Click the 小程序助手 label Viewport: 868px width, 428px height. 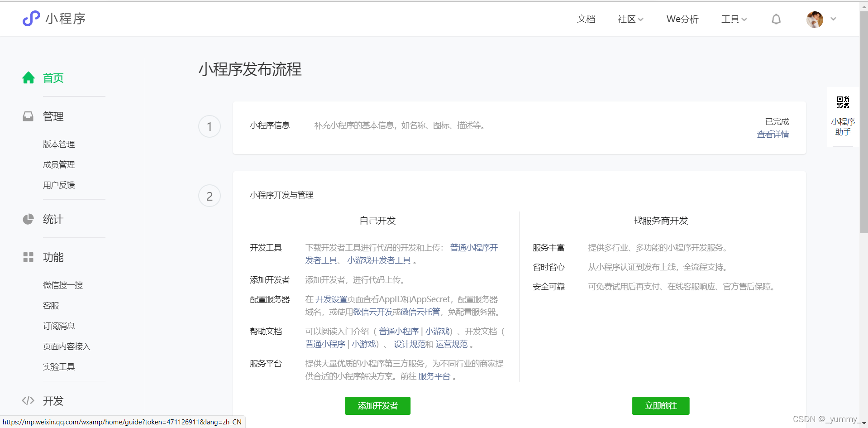pyautogui.click(x=843, y=127)
